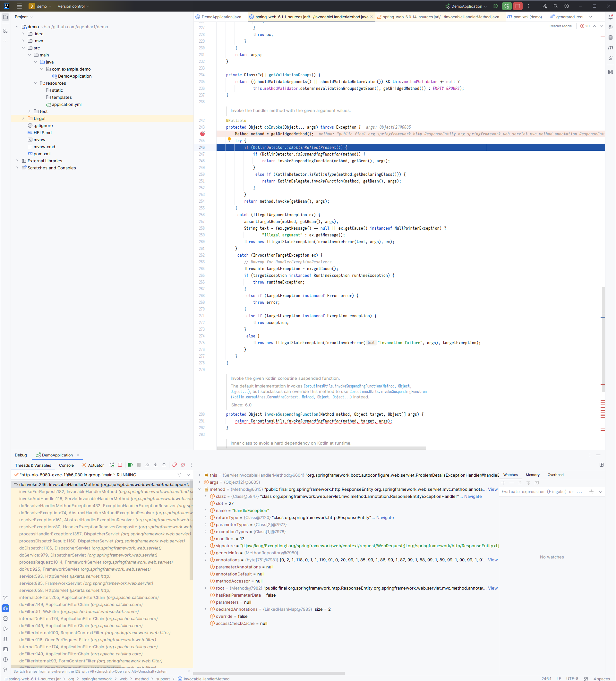Open the Console debug tab
The image size is (616, 681).
[x=66, y=465]
